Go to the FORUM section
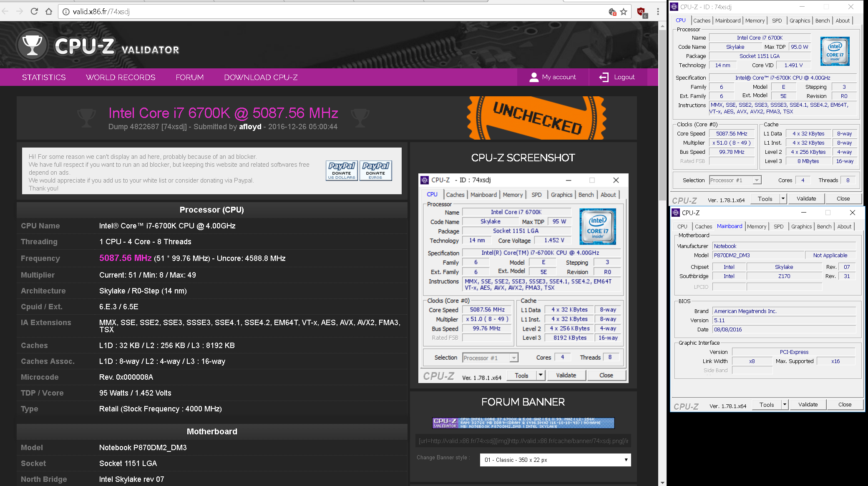This screenshot has height=486, width=868. point(190,77)
